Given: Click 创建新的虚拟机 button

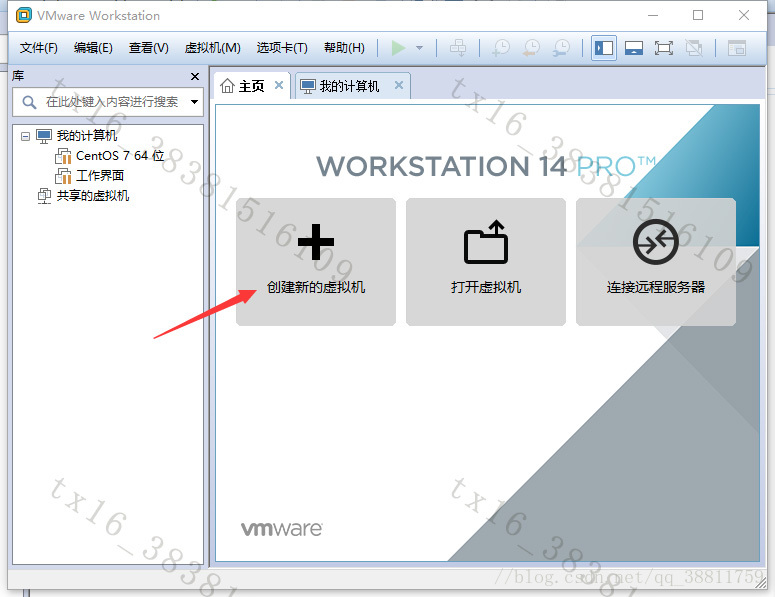Looking at the screenshot, I should [316, 262].
